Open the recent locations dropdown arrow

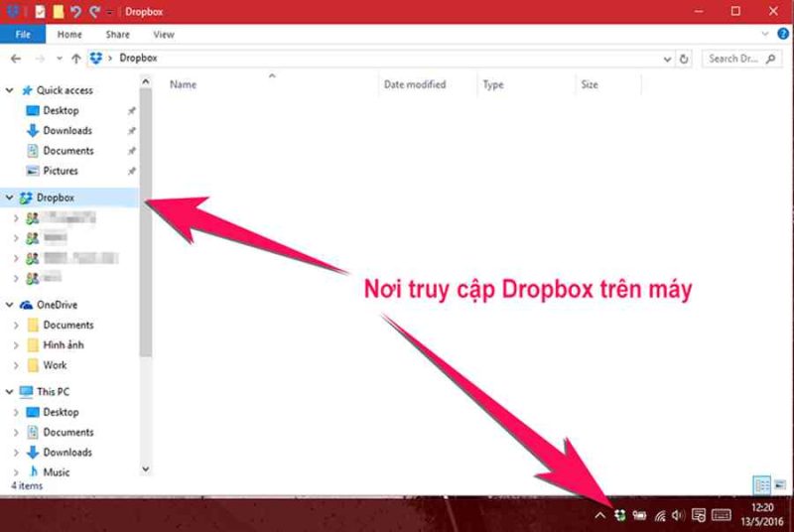click(x=60, y=59)
